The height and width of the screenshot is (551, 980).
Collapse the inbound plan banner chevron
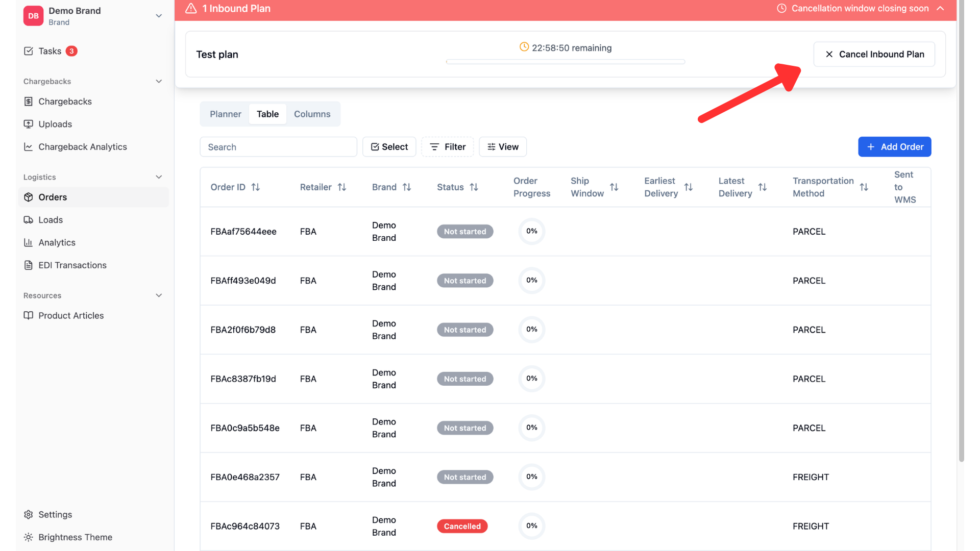point(940,9)
